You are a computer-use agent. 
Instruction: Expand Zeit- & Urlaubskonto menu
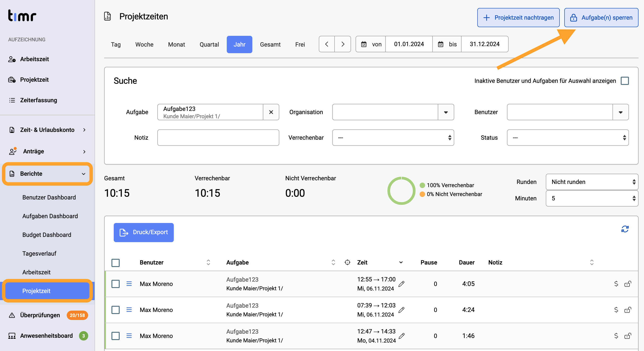pyautogui.click(x=47, y=130)
